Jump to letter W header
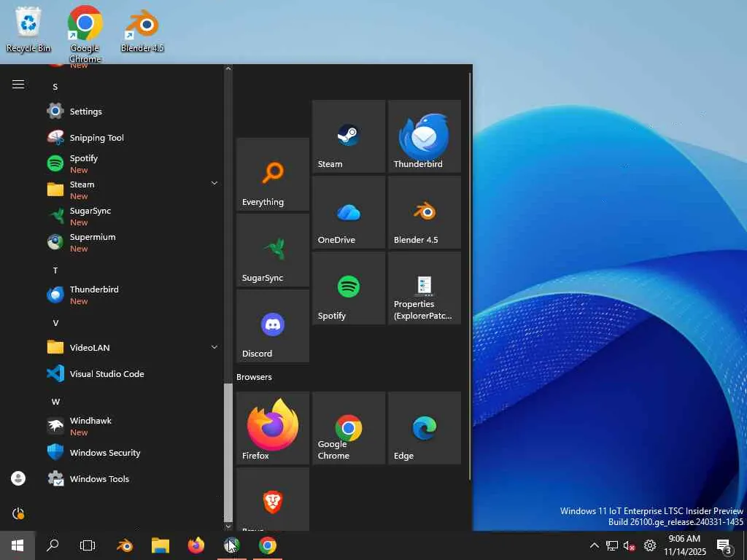The image size is (747, 560). click(55, 402)
